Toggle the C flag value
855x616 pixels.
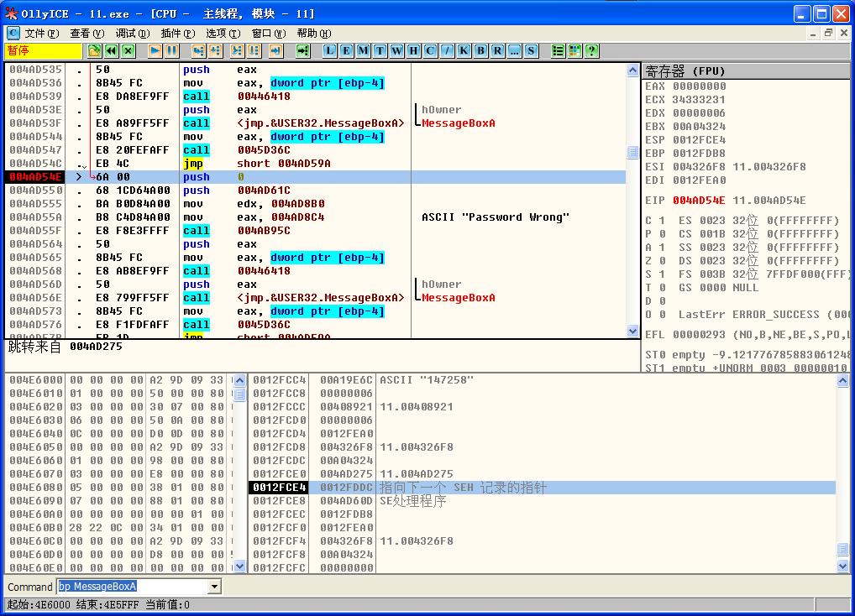point(662,221)
